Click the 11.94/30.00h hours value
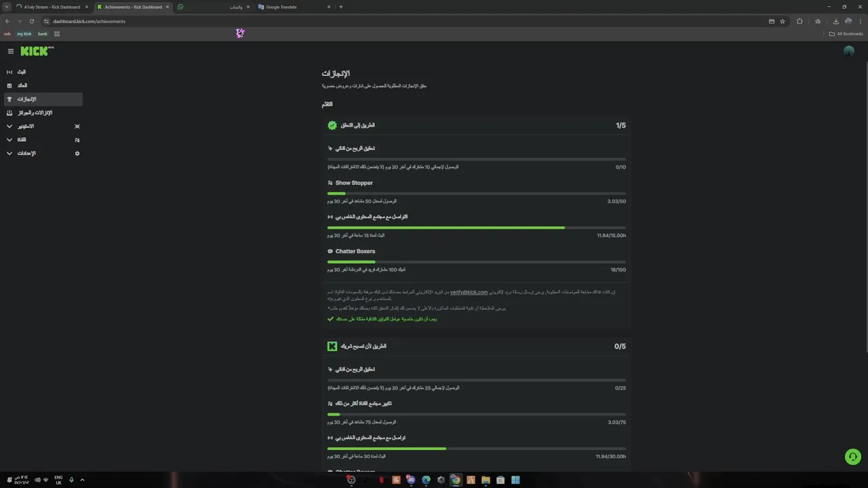This screenshot has height=488, width=868. [x=611, y=457]
